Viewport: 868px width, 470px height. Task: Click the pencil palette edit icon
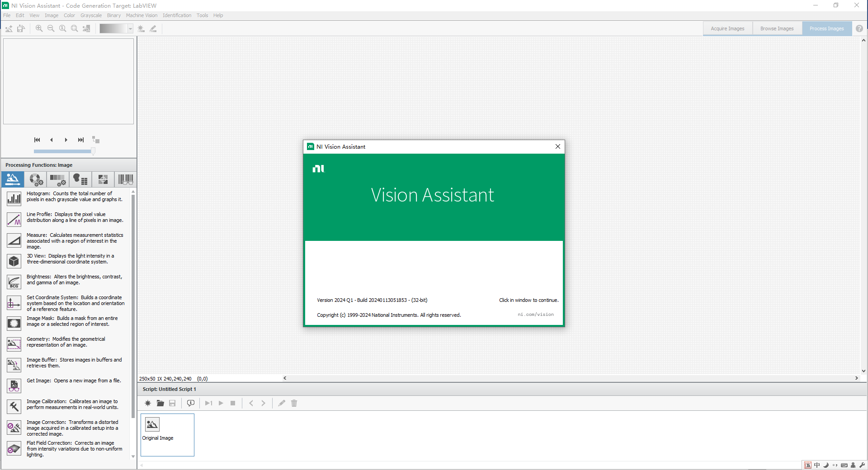(x=153, y=28)
